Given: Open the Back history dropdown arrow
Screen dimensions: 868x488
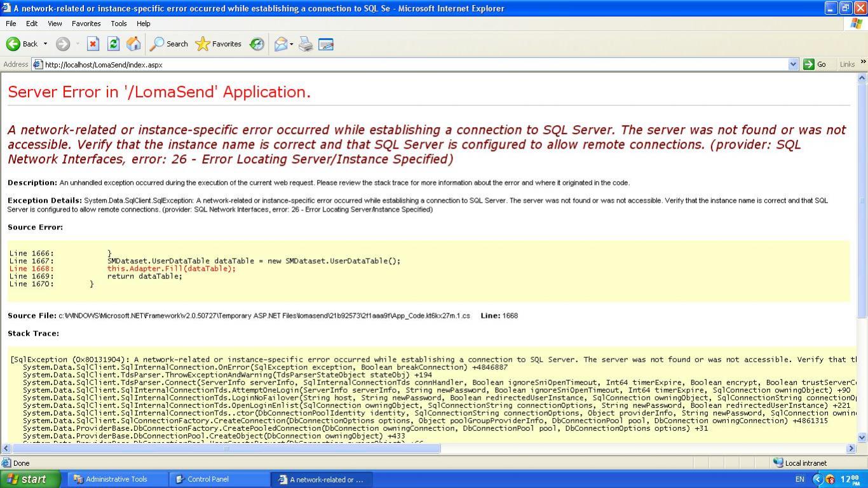Looking at the screenshot, I should (x=45, y=44).
